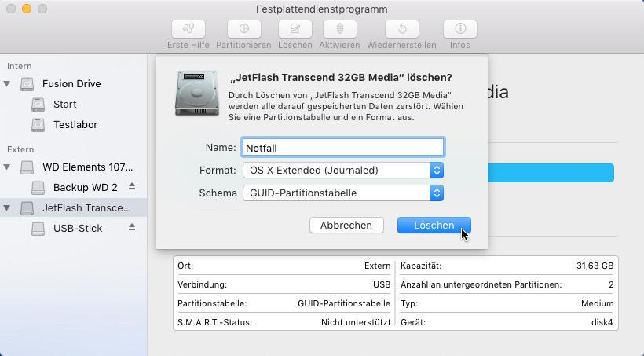This screenshot has width=644, height=356.
Task: Click the Abbrechen button
Action: [x=346, y=226]
